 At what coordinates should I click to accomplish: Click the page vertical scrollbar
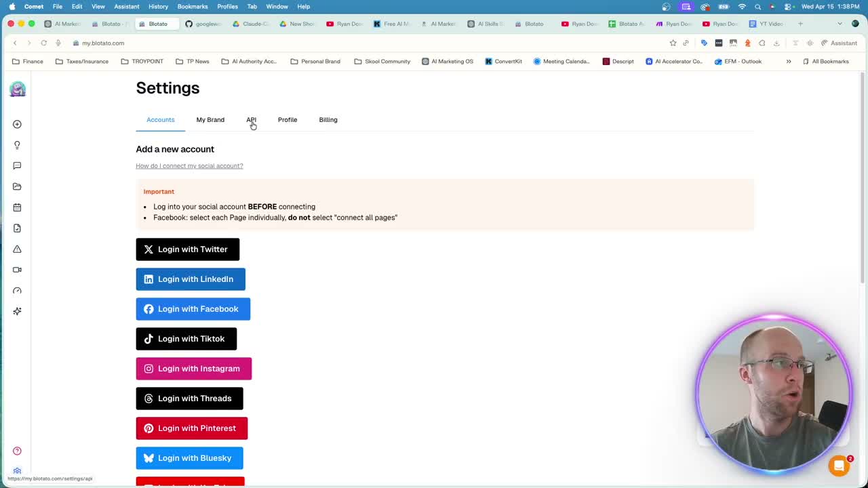point(863,178)
